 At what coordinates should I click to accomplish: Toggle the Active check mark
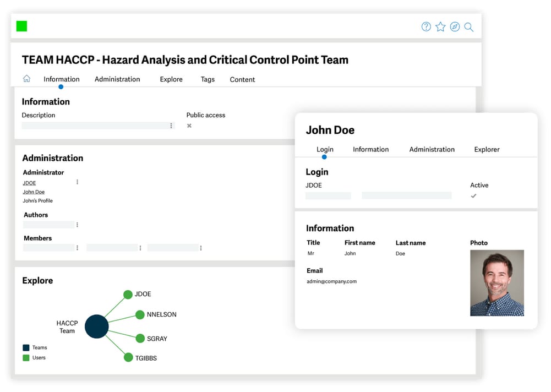pos(474,196)
